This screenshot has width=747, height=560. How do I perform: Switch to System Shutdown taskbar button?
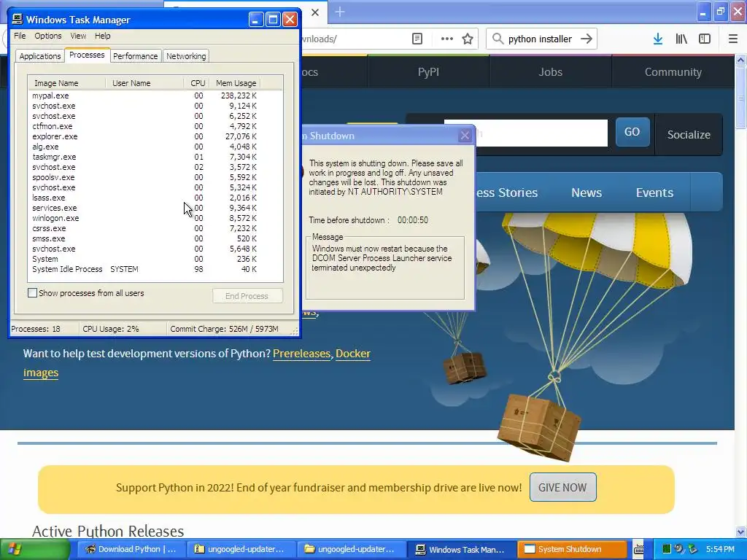572,549
